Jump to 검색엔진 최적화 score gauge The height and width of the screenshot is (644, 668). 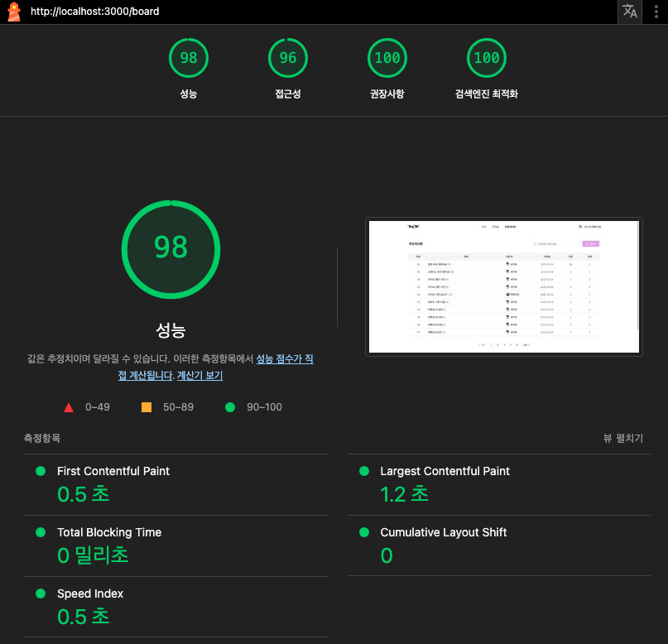(x=487, y=58)
